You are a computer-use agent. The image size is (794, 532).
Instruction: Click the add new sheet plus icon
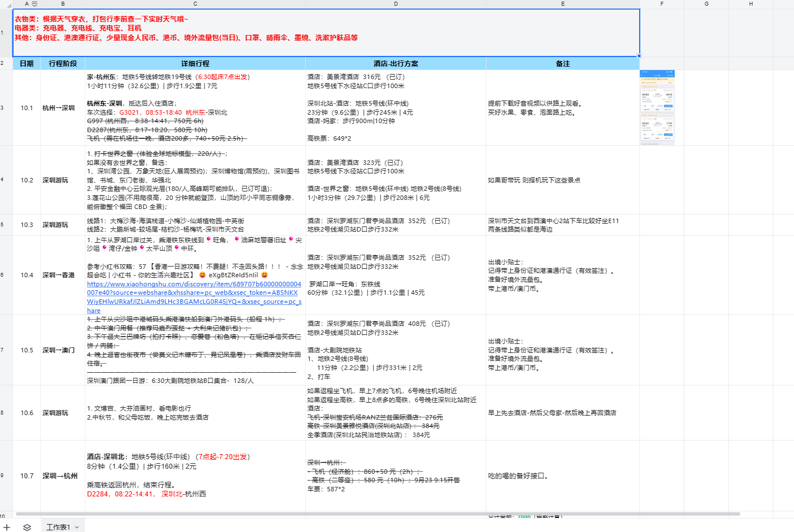(x=7, y=527)
